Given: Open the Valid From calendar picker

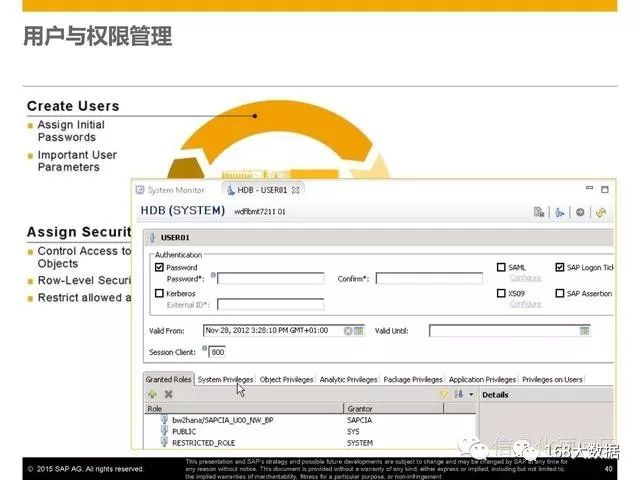Looking at the screenshot, I should coord(359,331).
